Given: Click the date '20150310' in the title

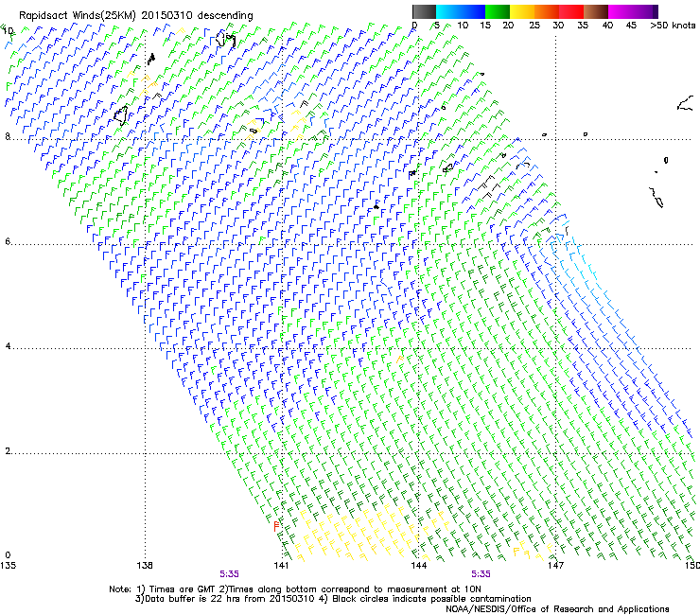Looking at the screenshot, I should (x=167, y=15).
